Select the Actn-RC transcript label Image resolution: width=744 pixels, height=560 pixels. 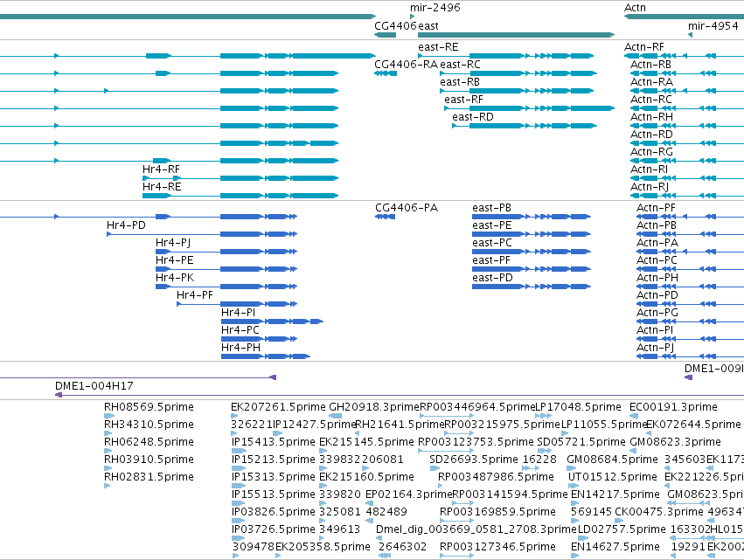[651, 100]
